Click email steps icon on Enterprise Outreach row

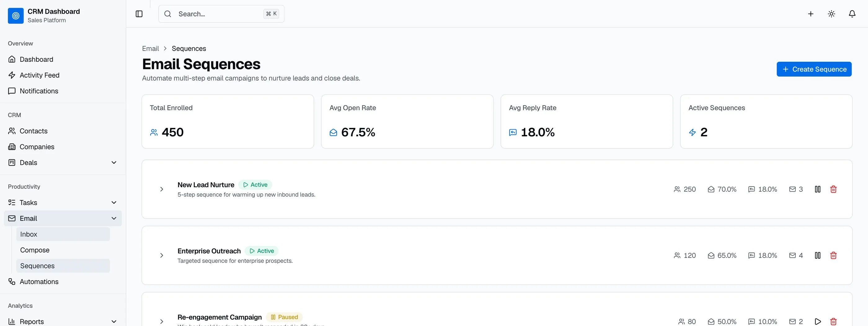pos(793,256)
